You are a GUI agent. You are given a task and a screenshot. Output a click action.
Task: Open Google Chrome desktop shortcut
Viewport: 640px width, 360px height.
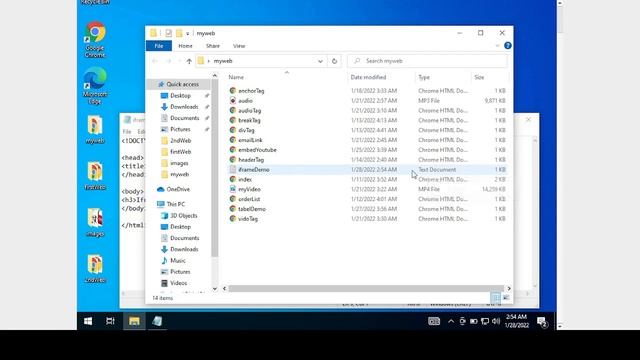pos(95,39)
